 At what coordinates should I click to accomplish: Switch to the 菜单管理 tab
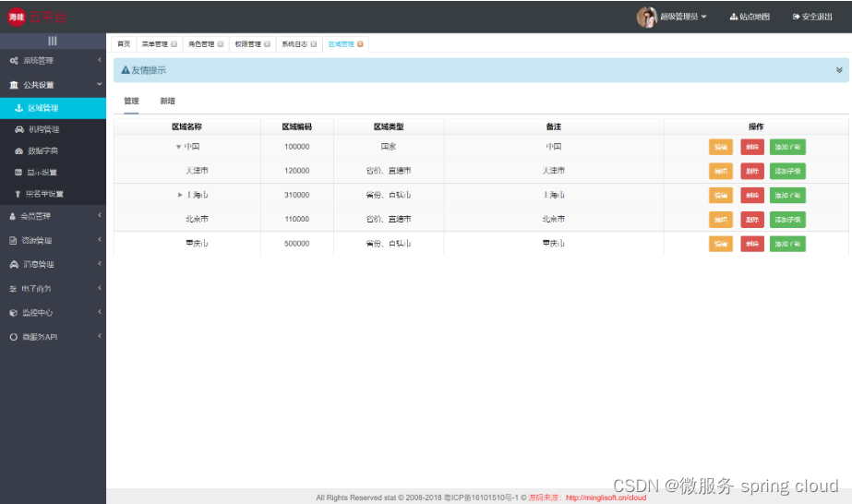(155, 44)
